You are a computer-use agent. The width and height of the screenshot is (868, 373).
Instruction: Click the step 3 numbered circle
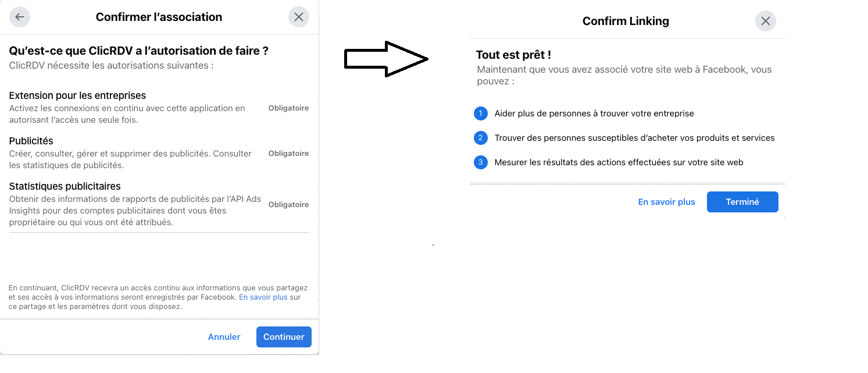coord(480,162)
